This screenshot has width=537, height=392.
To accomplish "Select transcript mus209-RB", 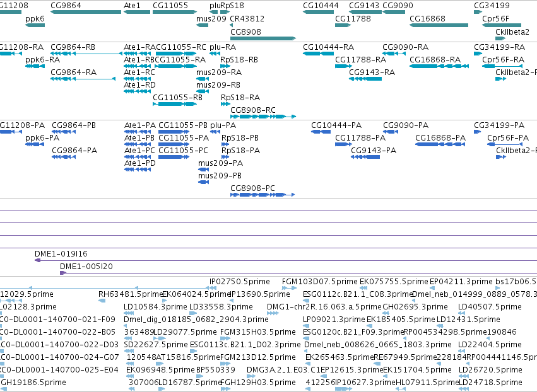I will 203,91.
